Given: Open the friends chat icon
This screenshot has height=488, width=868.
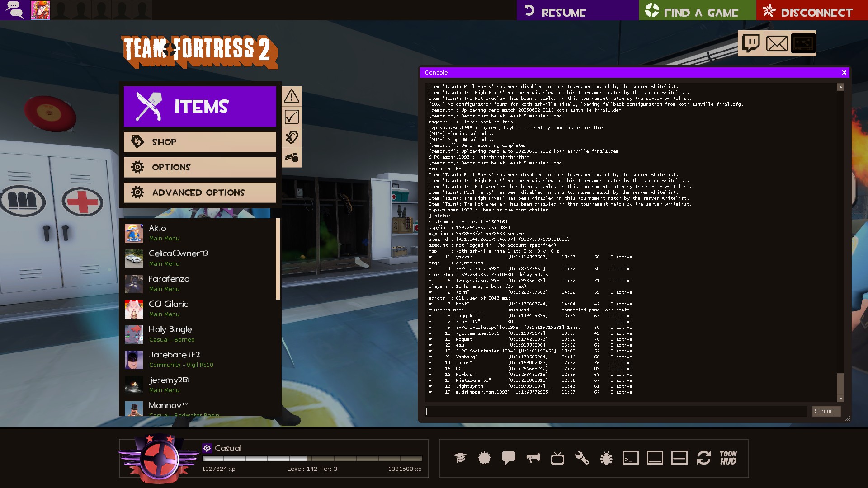Looking at the screenshot, I should point(14,9).
